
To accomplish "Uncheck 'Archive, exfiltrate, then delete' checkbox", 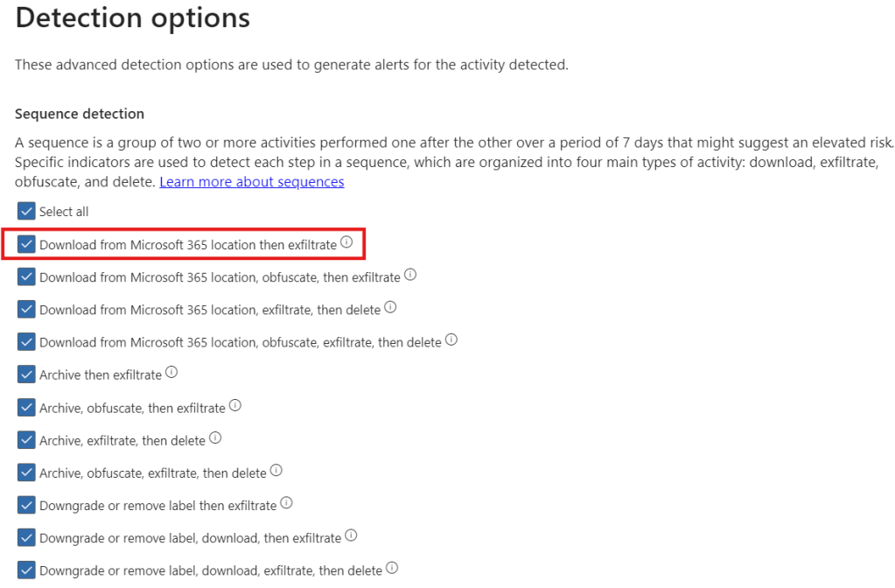I will pos(26,440).
